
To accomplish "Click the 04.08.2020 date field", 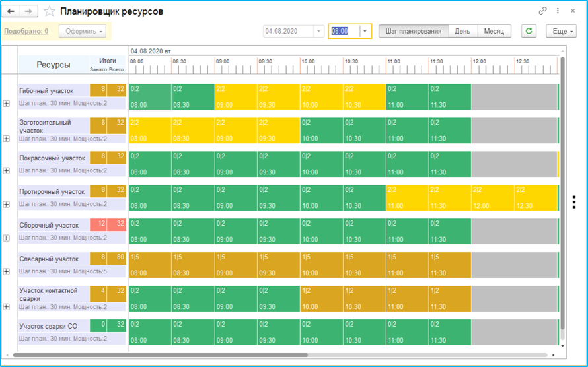I will pos(288,31).
